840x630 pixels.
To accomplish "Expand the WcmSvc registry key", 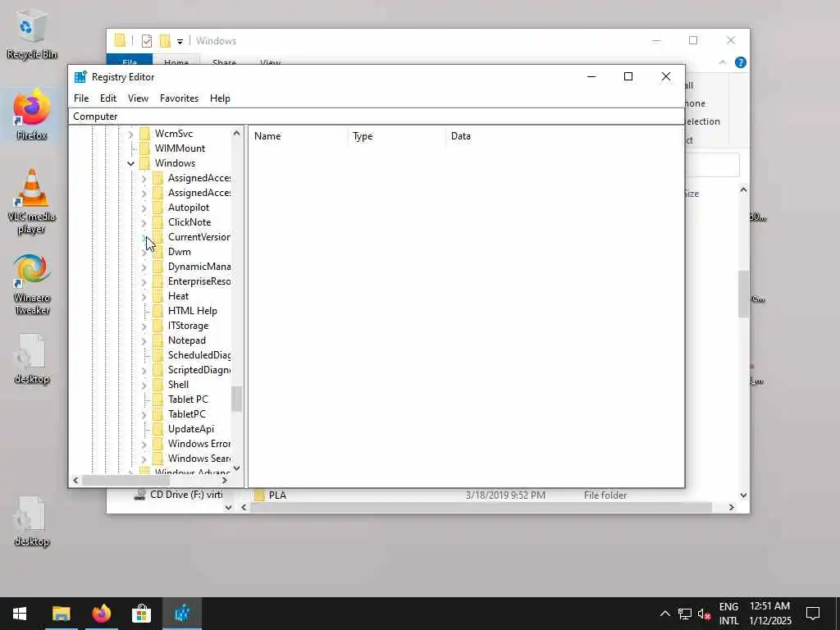I will [x=130, y=134].
